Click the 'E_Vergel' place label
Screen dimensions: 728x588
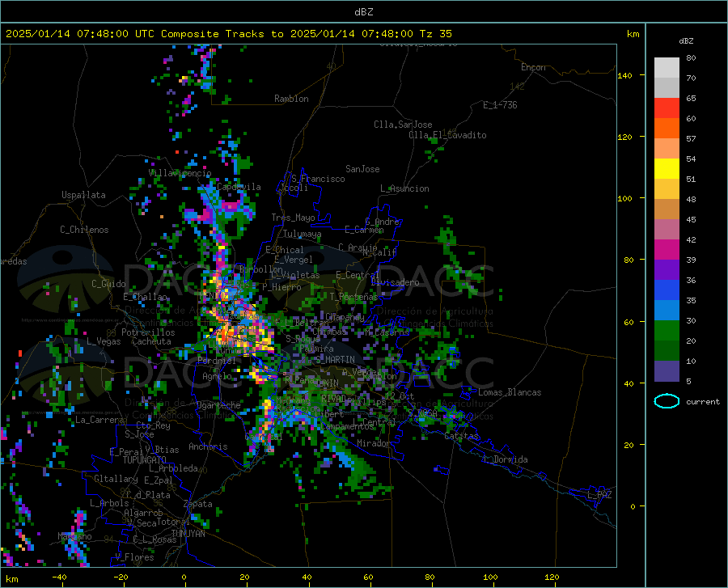[x=294, y=260]
